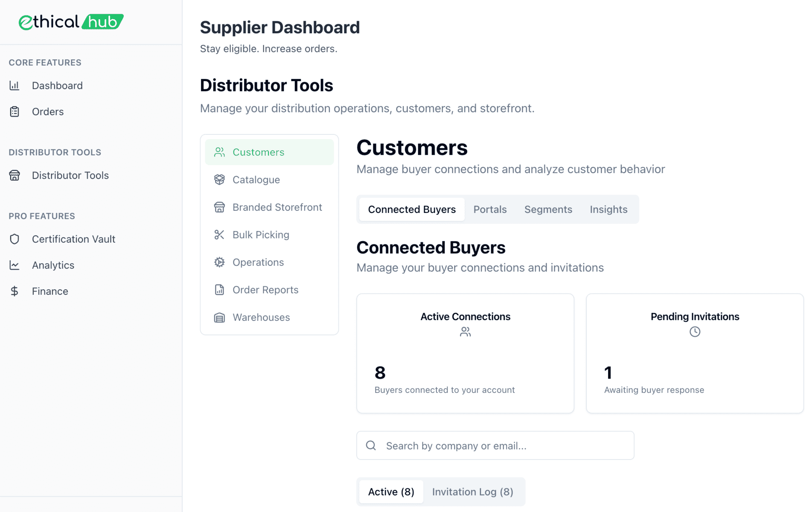Click the Finance dollar sign icon
The height and width of the screenshot is (512, 812).
coord(15,291)
